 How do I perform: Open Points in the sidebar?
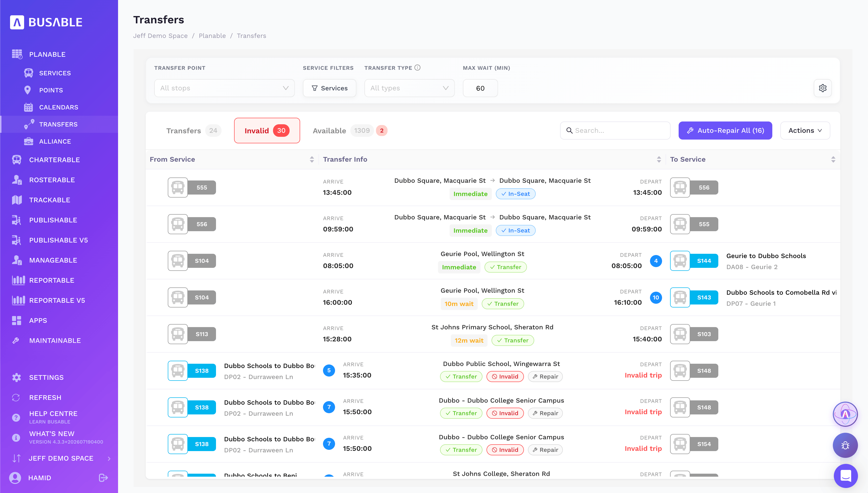click(x=59, y=90)
